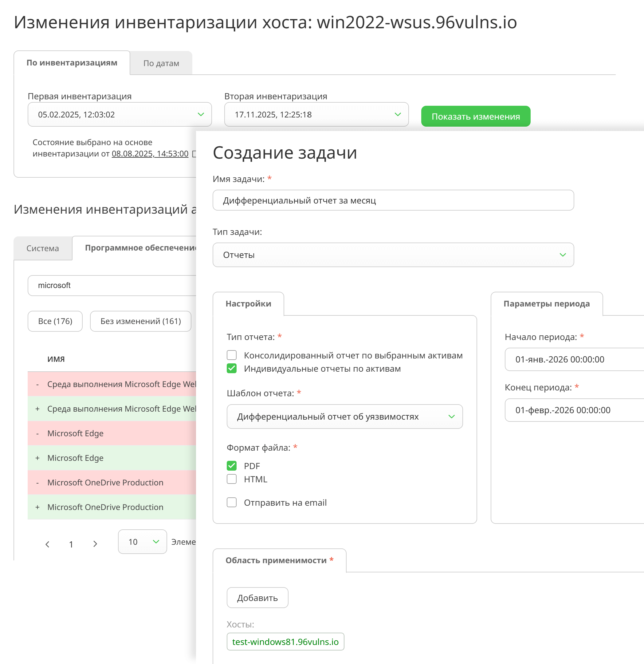Go to the next page arrow
The height and width of the screenshot is (664, 644).
(95, 544)
